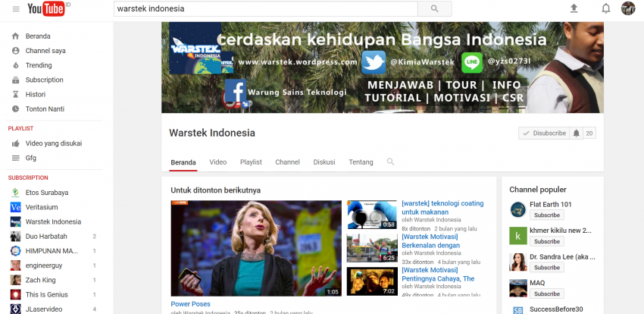Click the Dr. Sandra Lee channel avatar
This screenshot has width=644, height=314.
point(518,262)
